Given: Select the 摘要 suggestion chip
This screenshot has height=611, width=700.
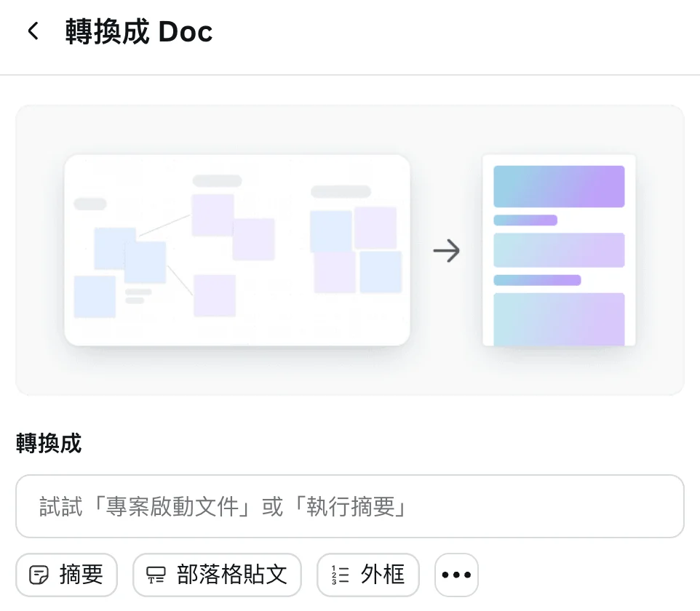Looking at the screenshot, I should pos(66,575).
